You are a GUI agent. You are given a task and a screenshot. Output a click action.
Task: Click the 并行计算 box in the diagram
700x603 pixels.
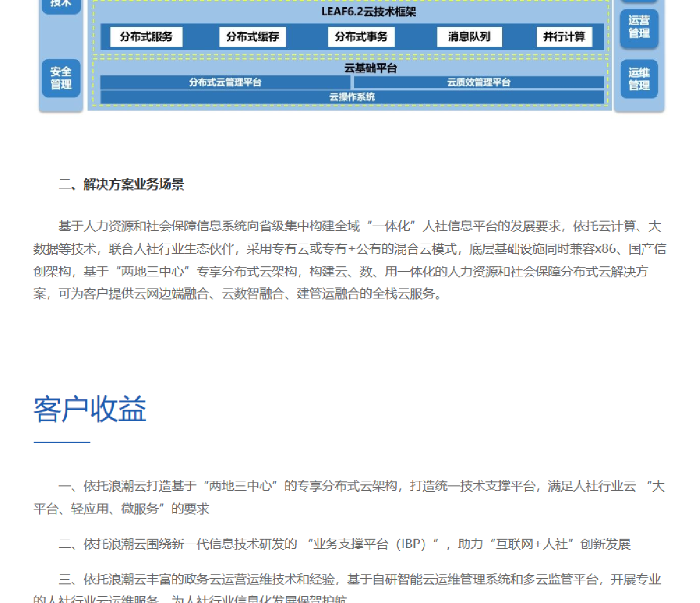(564, 37)
